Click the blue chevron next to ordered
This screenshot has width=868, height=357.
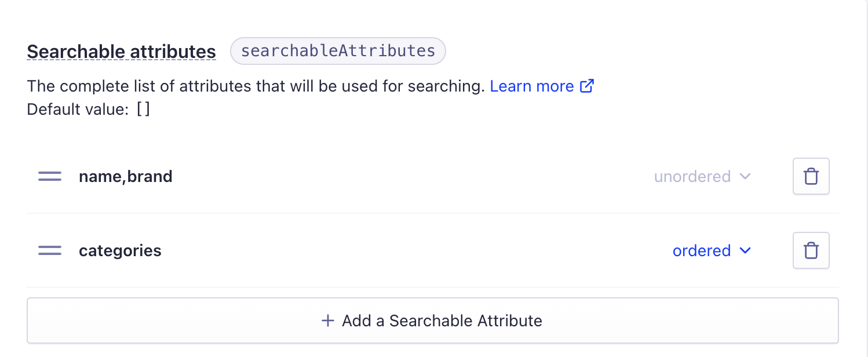tap(745, 250)
